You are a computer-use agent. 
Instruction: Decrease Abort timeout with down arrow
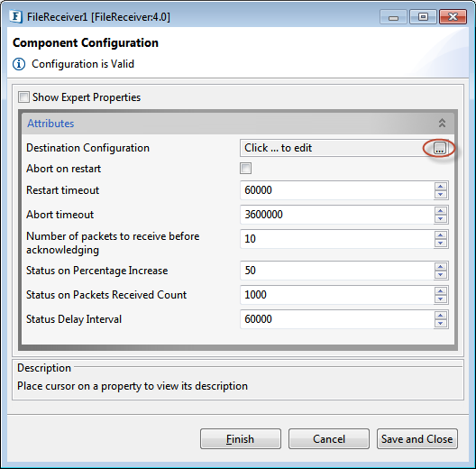click(441, 218)
